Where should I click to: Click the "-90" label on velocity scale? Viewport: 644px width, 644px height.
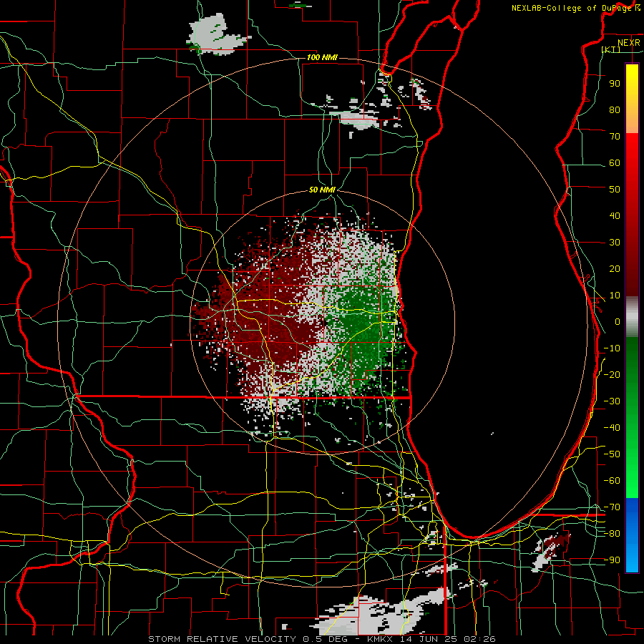point(612,560)
